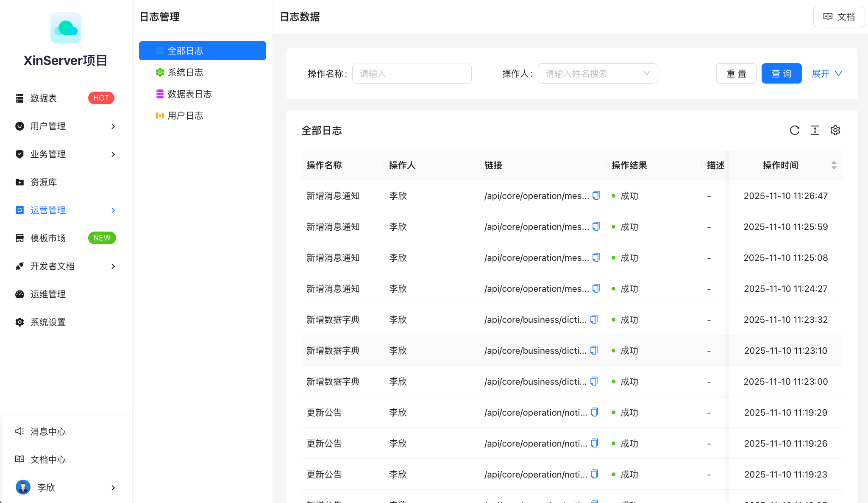Click the 重置 button
The width and height of the screenshot is (868, 503).
[736, 73]
